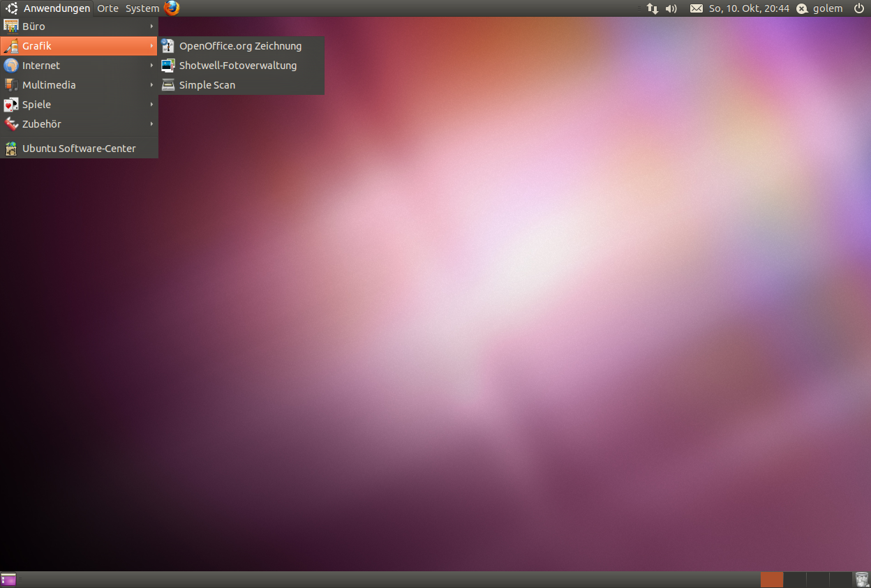Expand the Büro submenu arrow
The image size is (871, 588).
coord(151,27)
